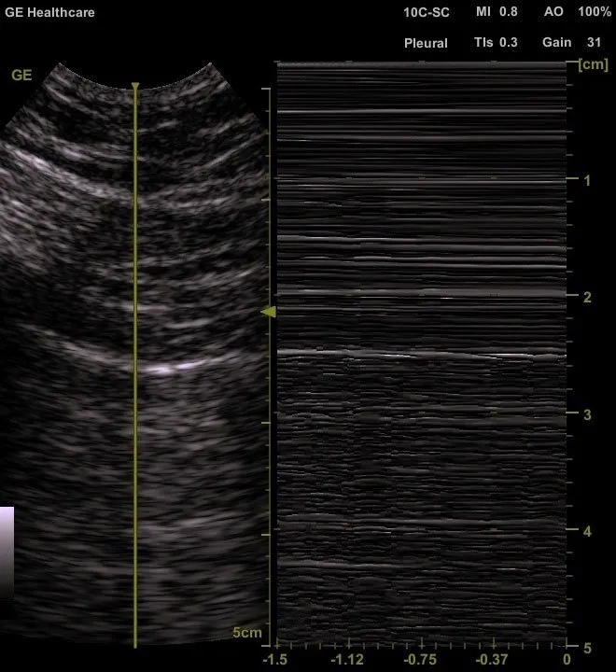Click the focal zone triangle marker
Viewport: 616px width, 672px height.
point(269,313)
